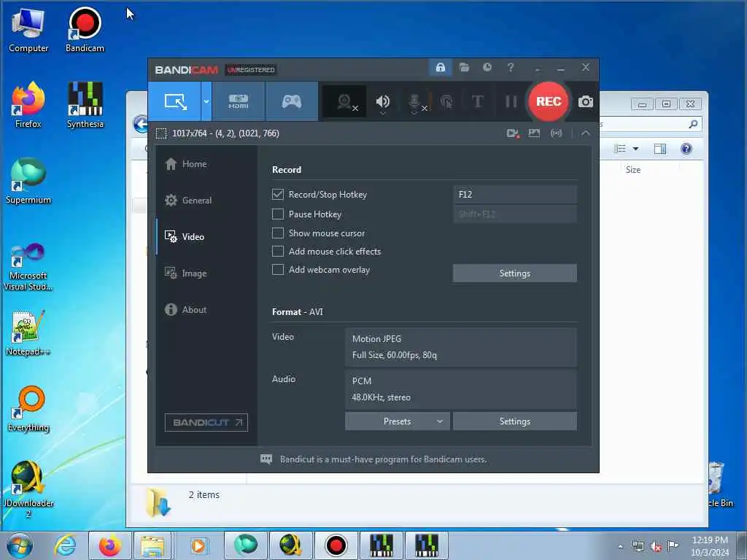Screen dimensions: 747x560
Task: Take screenshot with camera icon
Action: [586, 101]
